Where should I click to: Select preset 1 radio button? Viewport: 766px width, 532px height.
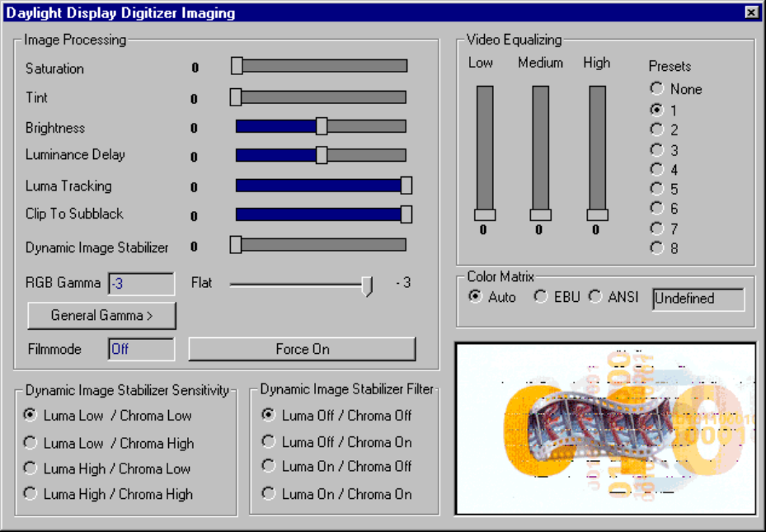coord(656,110)
